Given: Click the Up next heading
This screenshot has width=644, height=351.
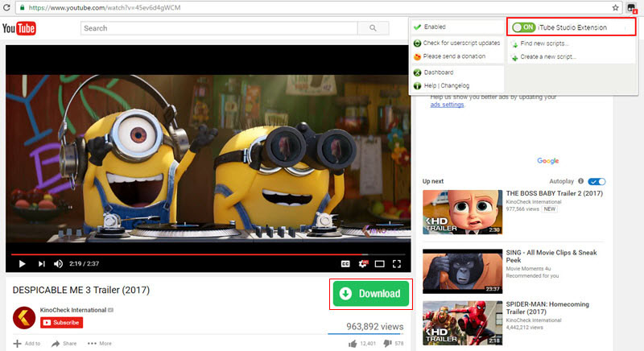Looking at the screenshot, I should [x=433, y=181].
